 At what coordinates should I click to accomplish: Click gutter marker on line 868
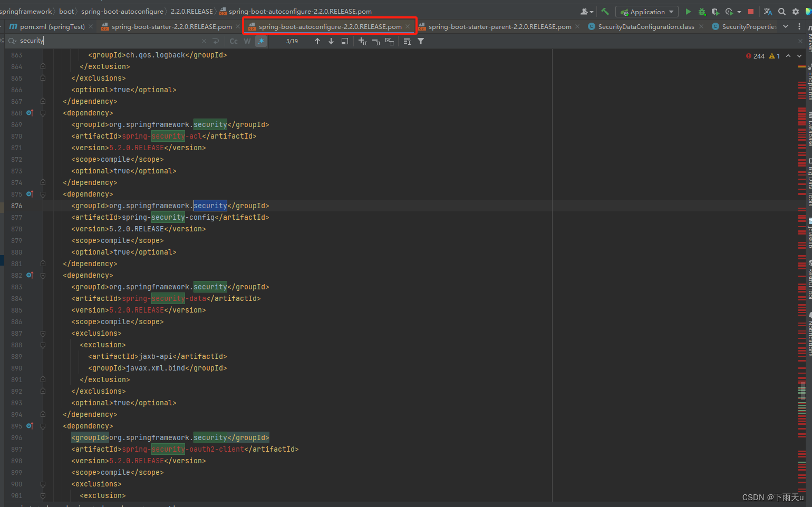(30, 113)
